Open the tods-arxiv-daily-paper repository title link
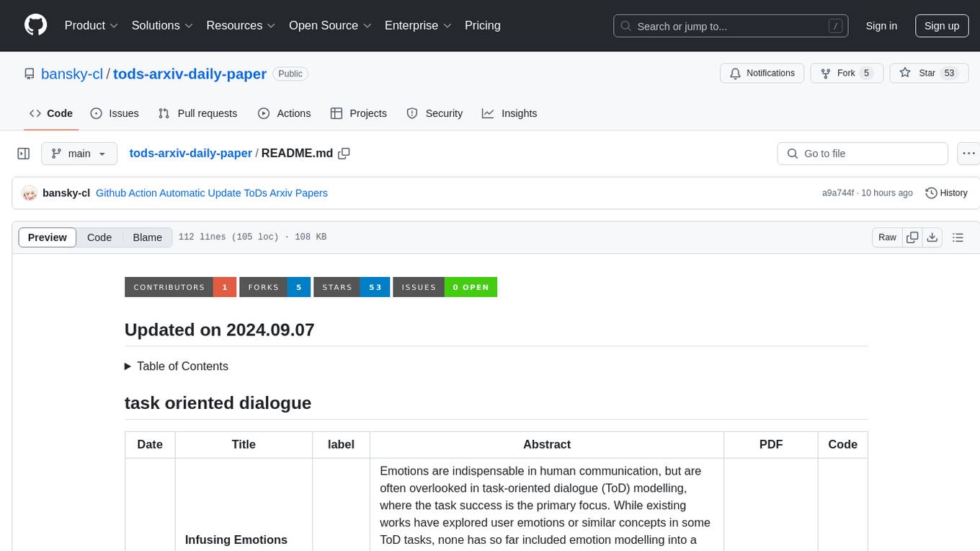980x551 pixels. (190, 74)
